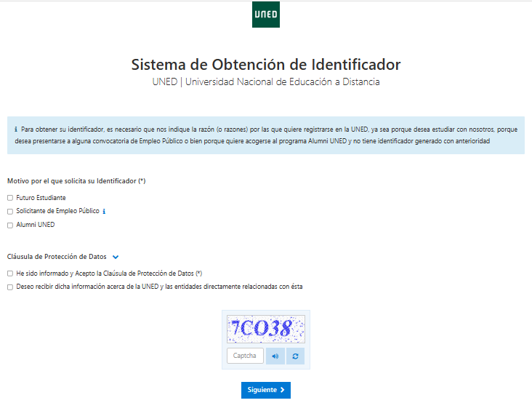Viewport: 532px width, 403px height.
Task: Check the Futuro Estudiante checkbox
Action: point(10,198)
